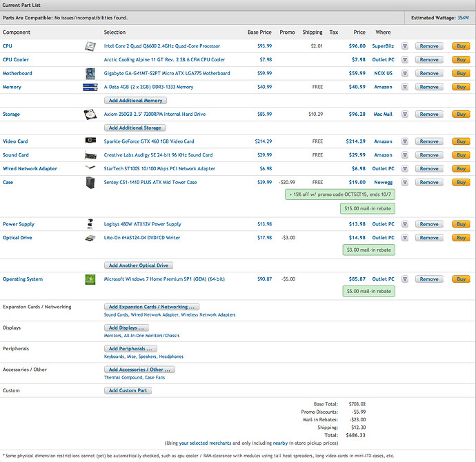Viewport: 476px width, 462px height.
Task: Open the Intel Core 2 Quad Q6600 link
Action: (x=162, y=46)
